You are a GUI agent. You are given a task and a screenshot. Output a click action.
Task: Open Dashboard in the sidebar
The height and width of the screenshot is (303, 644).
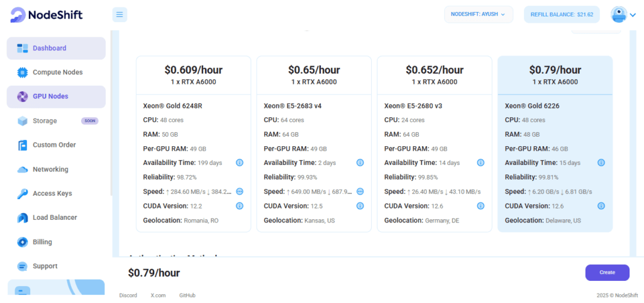[56, 48]
